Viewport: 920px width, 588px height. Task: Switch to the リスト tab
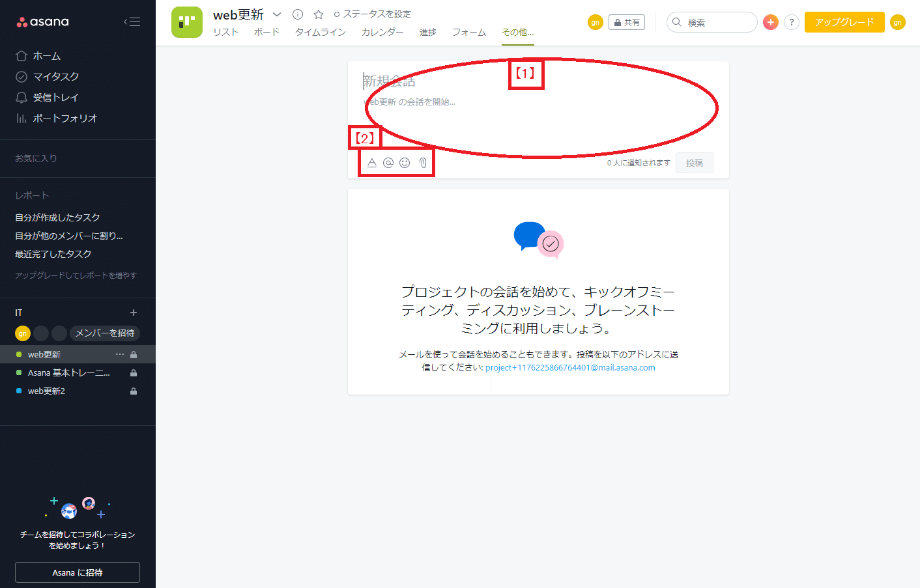pyautogui.click(x=226, y=32)
